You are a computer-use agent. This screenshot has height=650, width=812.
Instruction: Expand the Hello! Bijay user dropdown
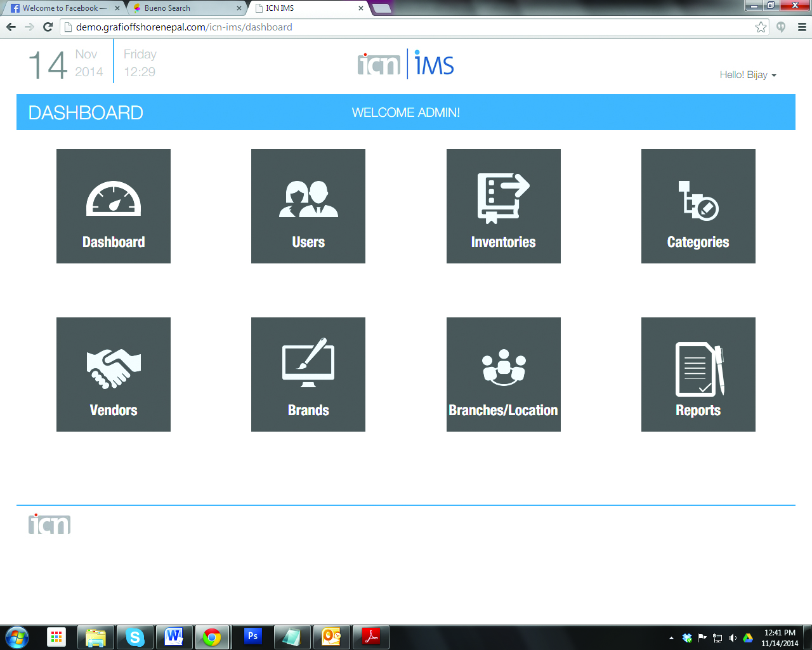point(748,75)
